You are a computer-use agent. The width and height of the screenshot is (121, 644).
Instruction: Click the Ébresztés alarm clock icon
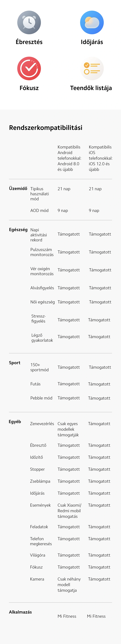tap(29, 23)
